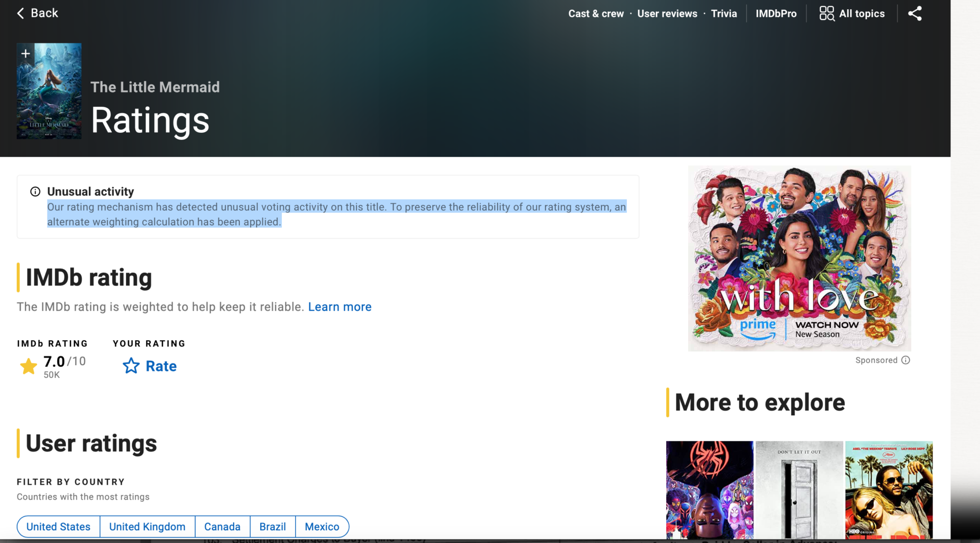Open the Don't Let It Out door poster
The image size is (980, 543).
point(799,490)
